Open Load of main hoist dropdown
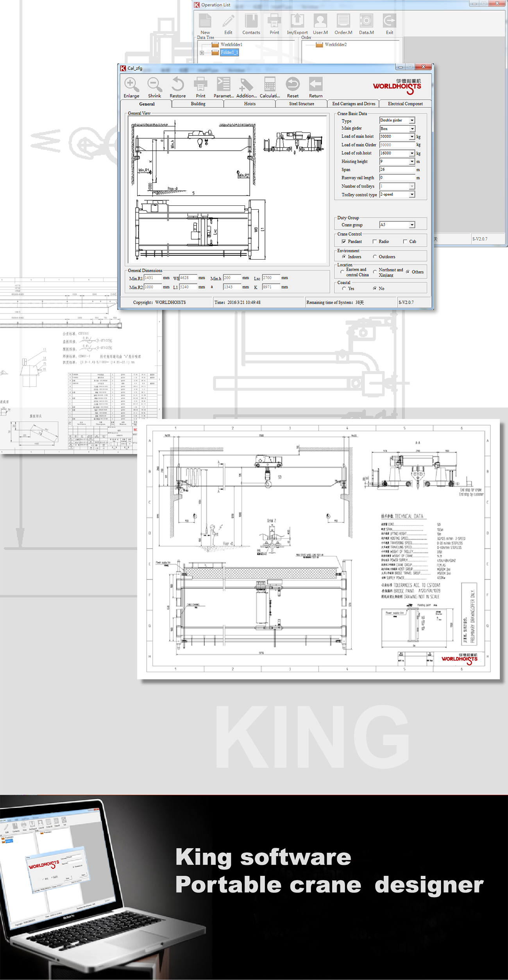The image size is (508, 980). coord(412,137)
